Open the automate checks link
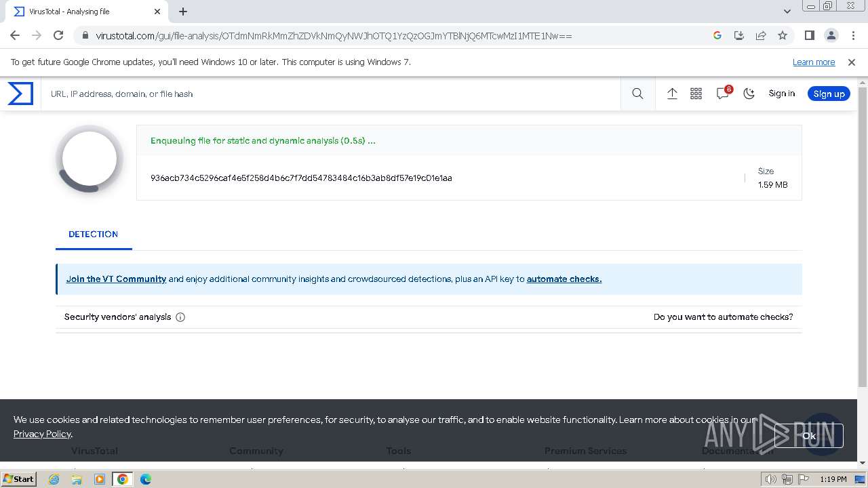 564,279
